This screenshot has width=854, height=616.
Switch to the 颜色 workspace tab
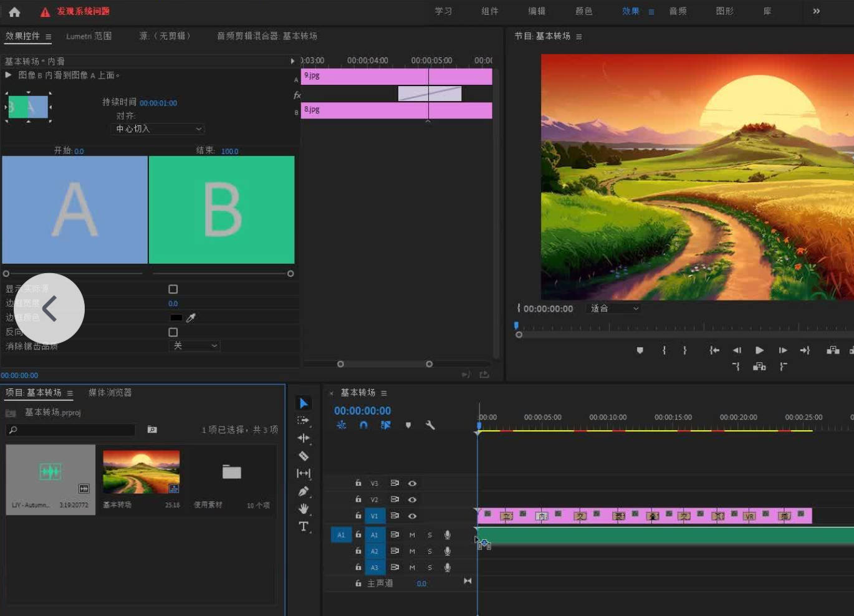[583, 11]
